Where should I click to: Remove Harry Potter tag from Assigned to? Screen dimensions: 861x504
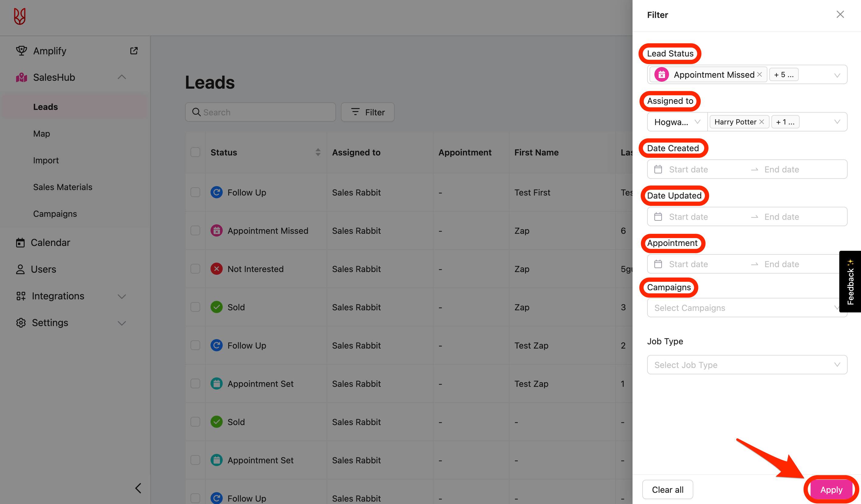pyautogui.click(x=762, y=122)
